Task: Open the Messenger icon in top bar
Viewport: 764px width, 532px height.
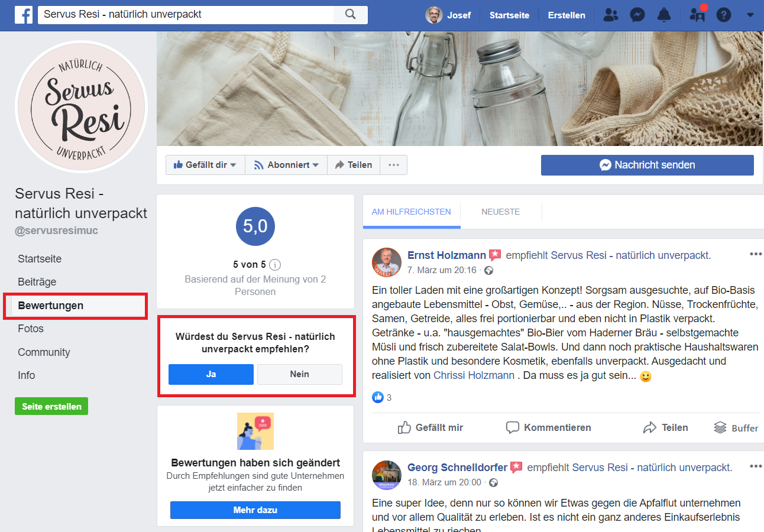Action: [x=637, y=15]
